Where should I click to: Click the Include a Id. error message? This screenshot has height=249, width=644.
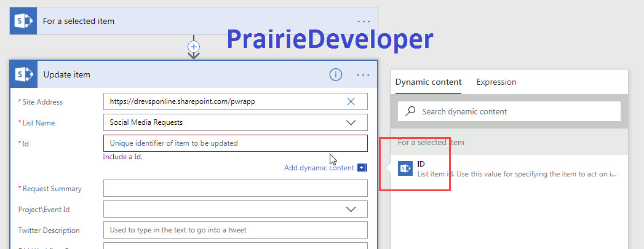(x=123, y=156)
